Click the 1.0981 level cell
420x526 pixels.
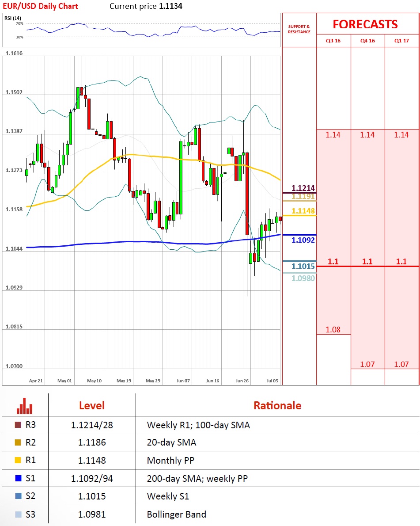click(x=92, y=514)
